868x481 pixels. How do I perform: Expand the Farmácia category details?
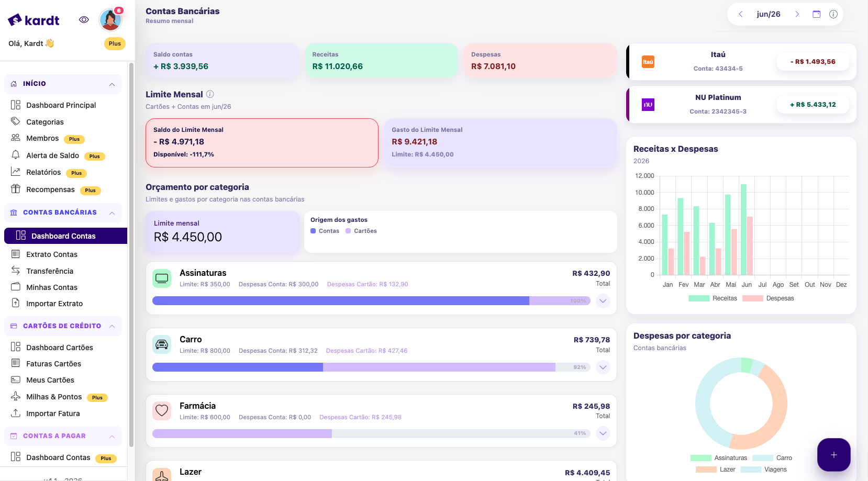(x=603, y=433)
